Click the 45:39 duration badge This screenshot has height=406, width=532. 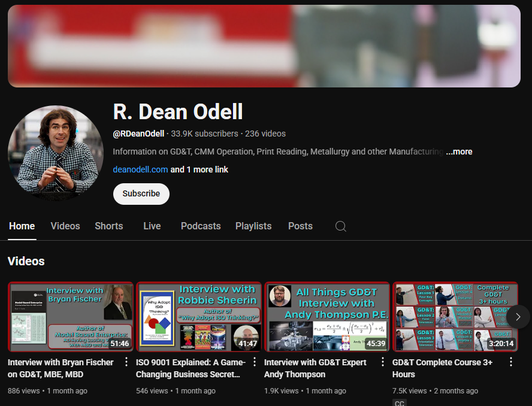[376, 344]
